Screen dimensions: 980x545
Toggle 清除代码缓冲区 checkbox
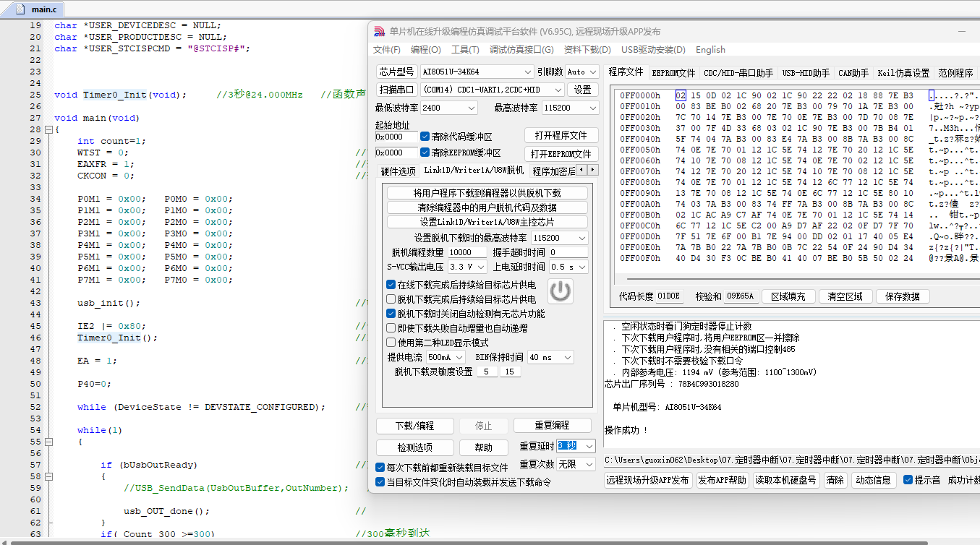[x=425, y=137]
